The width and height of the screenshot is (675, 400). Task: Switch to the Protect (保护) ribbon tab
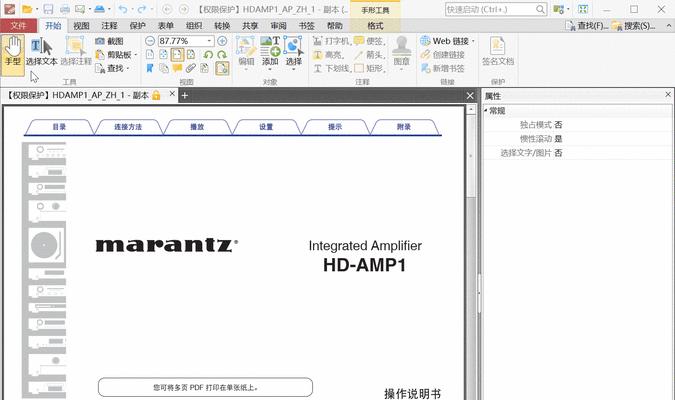[137, 26]
